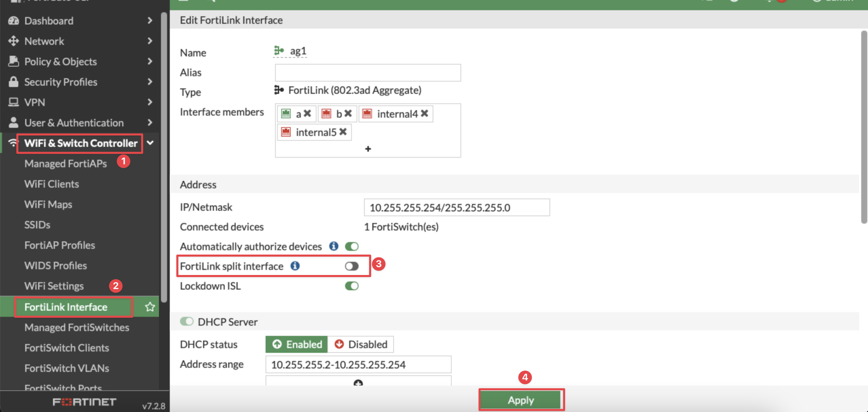Select FortiLink Interface menu item

click(66, 307)
